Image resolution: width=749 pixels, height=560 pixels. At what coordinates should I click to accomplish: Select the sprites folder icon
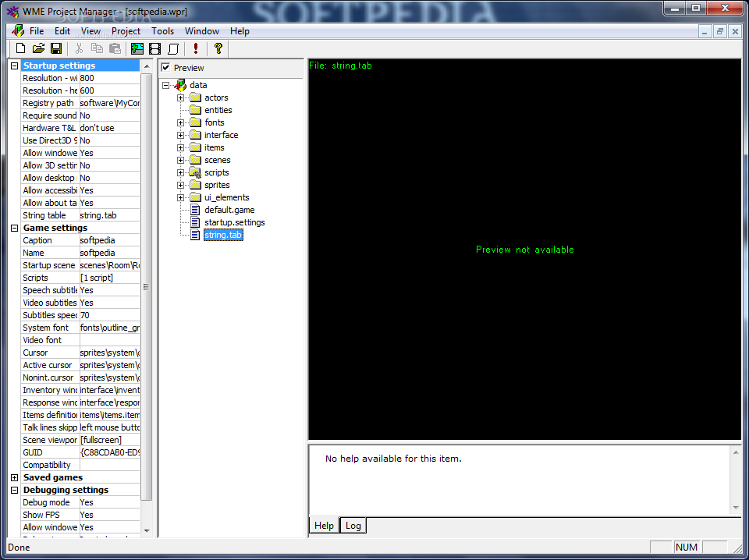tap(195, 185)
